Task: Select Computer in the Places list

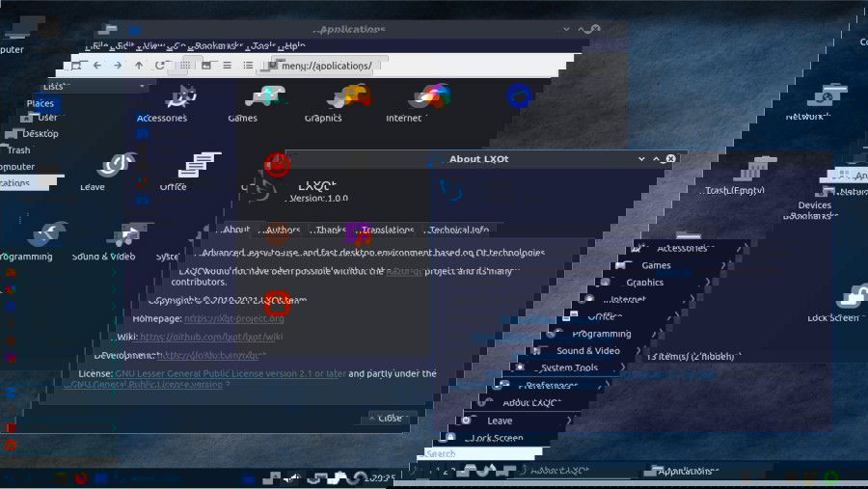Action: pos(17,166)
